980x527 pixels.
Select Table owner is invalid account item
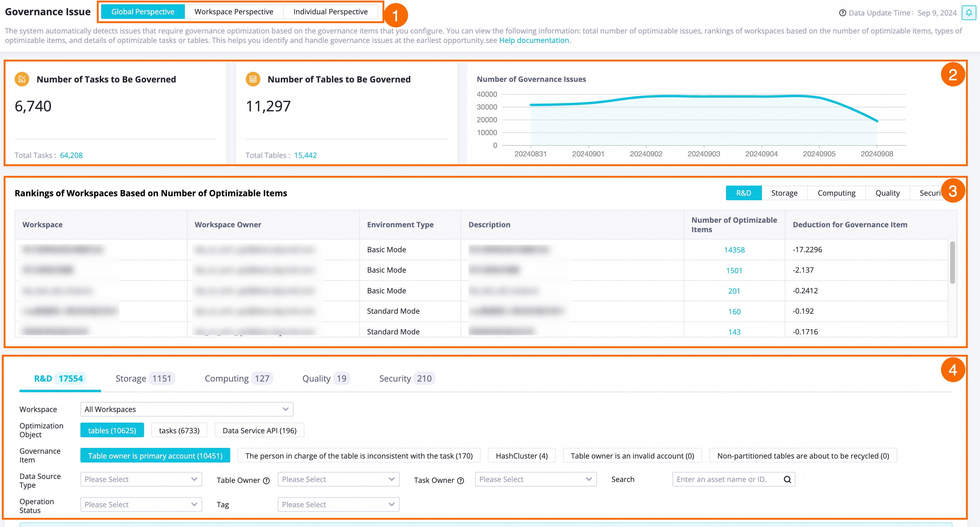pyautogui.click(x=632, y=455)
